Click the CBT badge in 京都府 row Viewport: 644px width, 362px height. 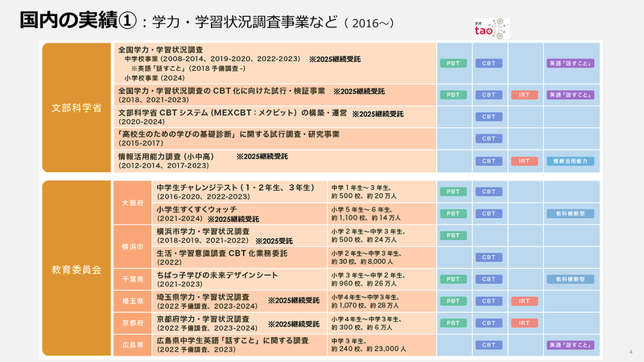coord(489,323)
